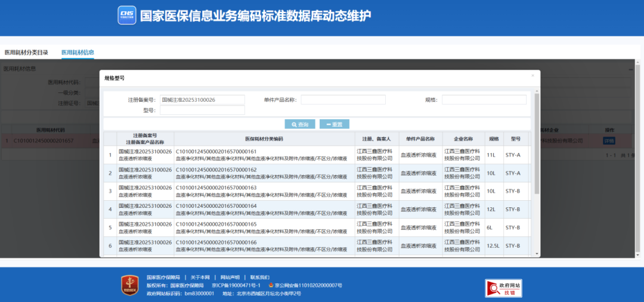
Task: Click the 查询 search button
Action: click(x=300, y=124)
